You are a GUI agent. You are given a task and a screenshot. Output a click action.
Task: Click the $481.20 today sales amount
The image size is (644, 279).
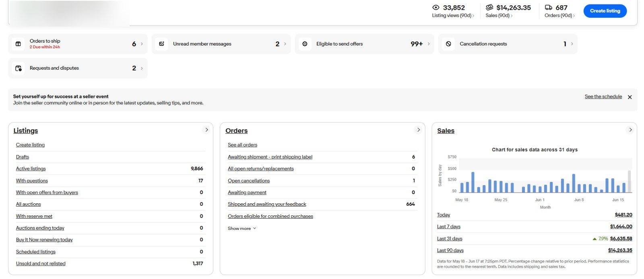click(x=623, y=215)
